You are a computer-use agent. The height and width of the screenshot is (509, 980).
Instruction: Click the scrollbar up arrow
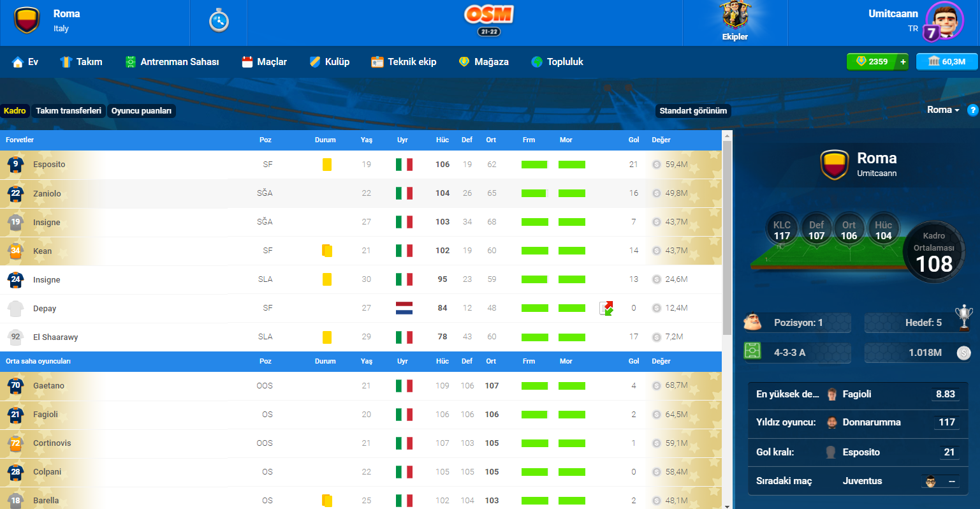(x=727, y=135)
